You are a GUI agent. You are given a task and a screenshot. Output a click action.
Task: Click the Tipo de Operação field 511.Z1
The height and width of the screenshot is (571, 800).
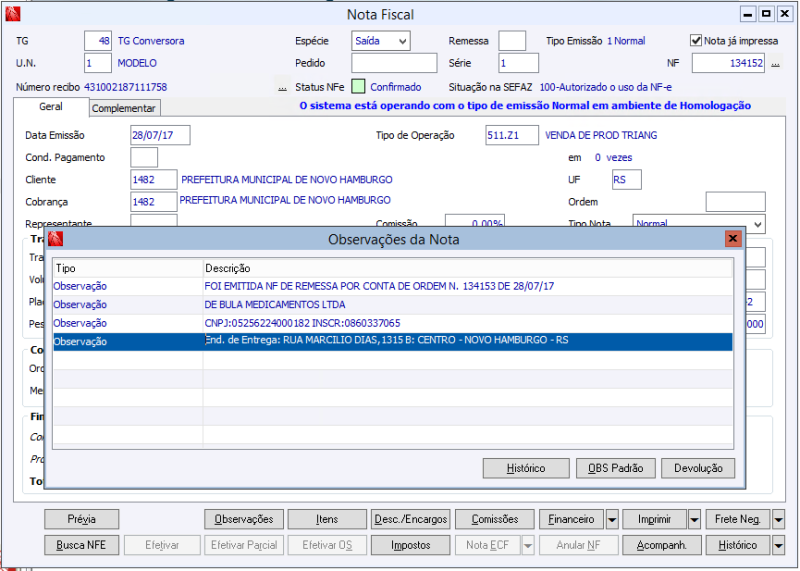pyautogui.click(x=512, y=135)
